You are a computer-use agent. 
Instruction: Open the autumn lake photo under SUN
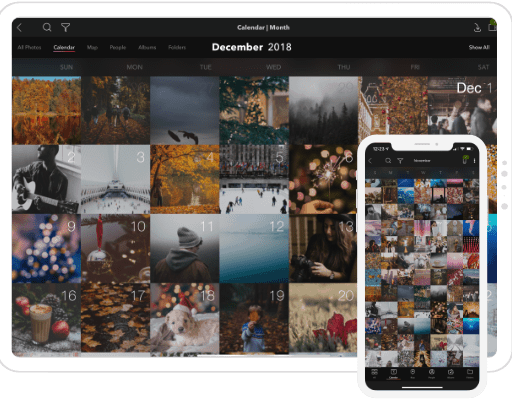[46, 110]
